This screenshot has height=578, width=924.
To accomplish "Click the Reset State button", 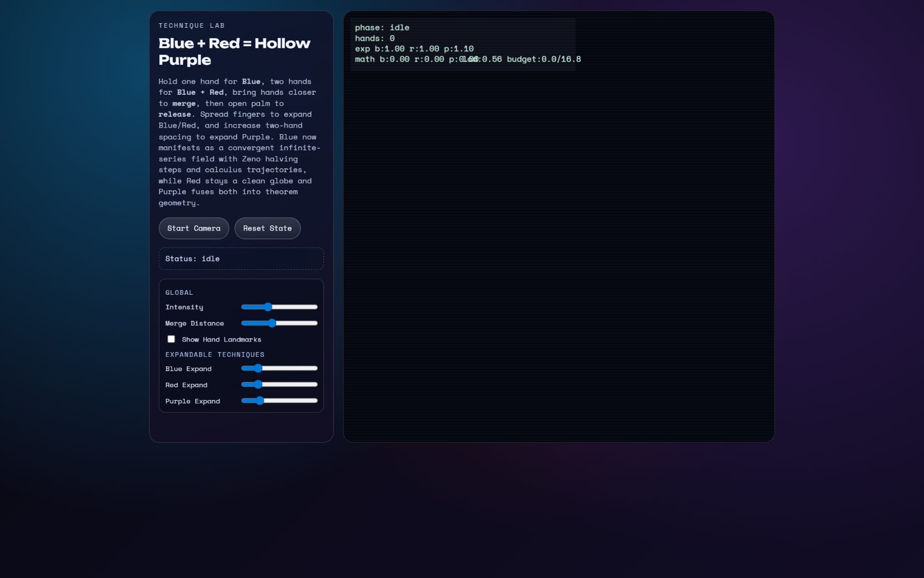I will click(267, 228).
